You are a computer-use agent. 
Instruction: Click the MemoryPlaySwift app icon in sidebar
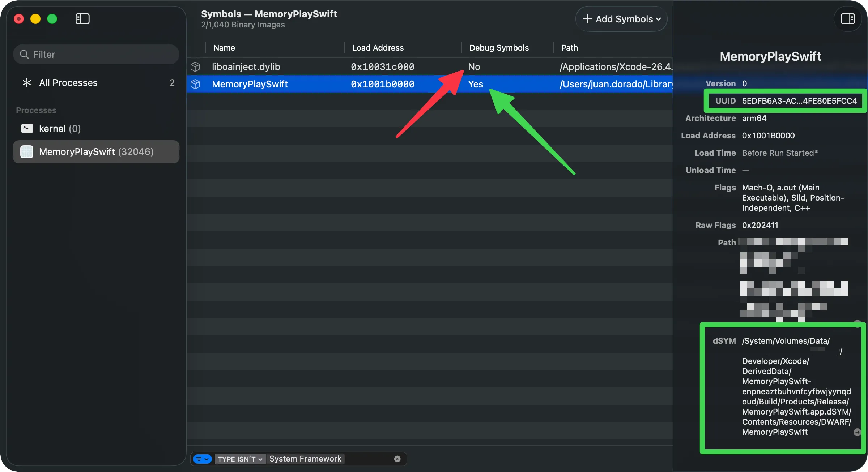[27, 152]
